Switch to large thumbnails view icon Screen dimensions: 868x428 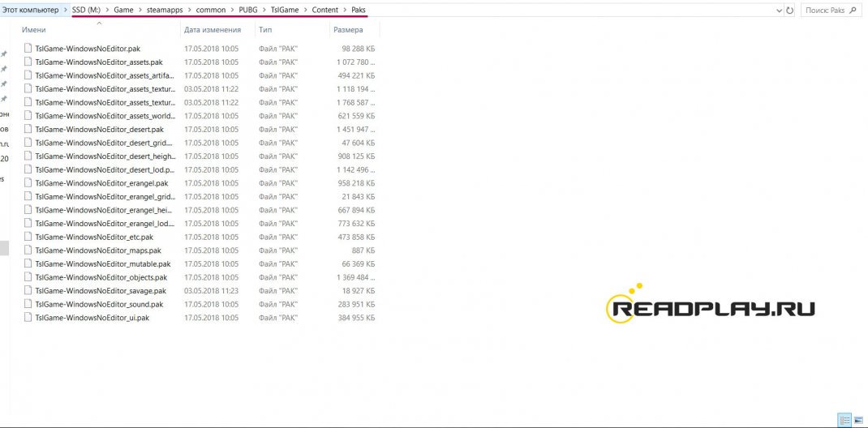tap(857, 420)
